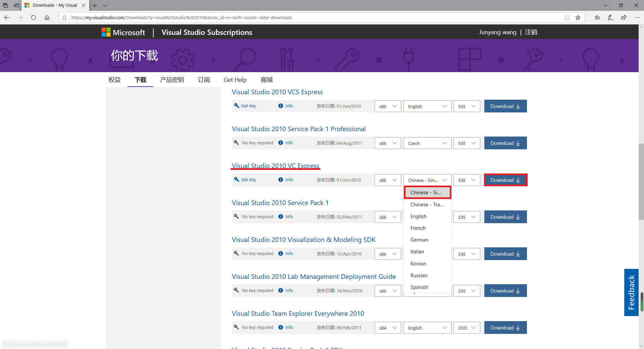
Task: Click Visual Studio Subscriptions header title
Action: pos(207,32)
